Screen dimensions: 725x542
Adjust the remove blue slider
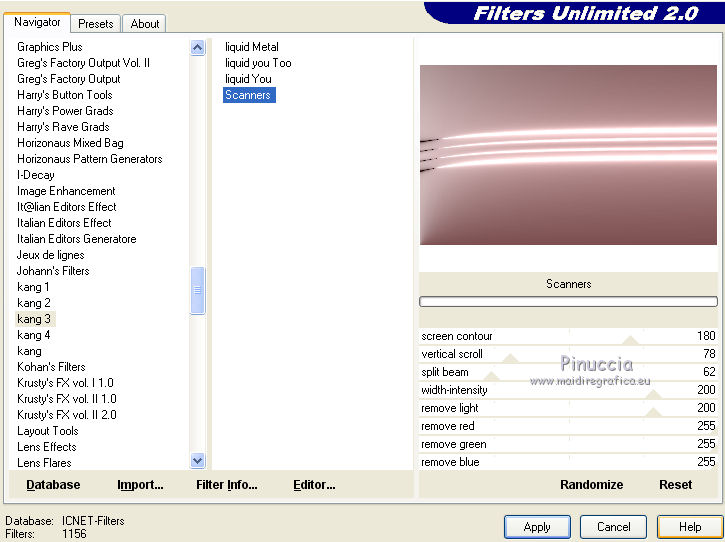click(x=568, y=462)
